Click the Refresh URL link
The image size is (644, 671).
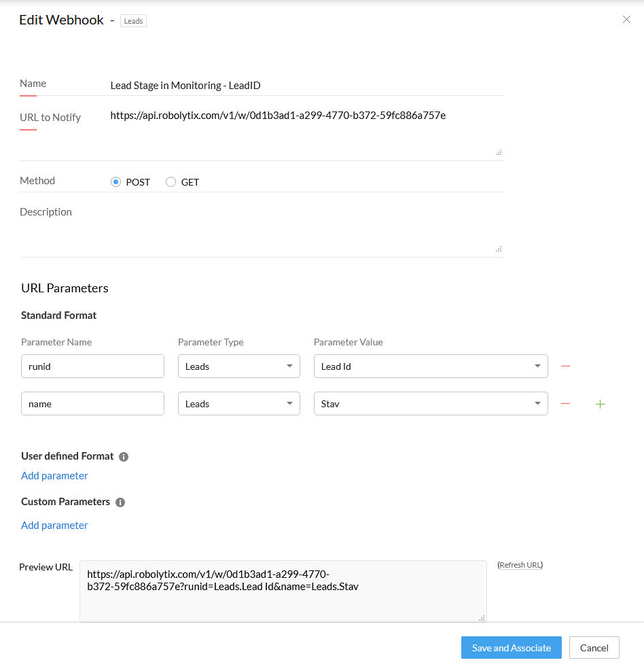tap(520, 565)
